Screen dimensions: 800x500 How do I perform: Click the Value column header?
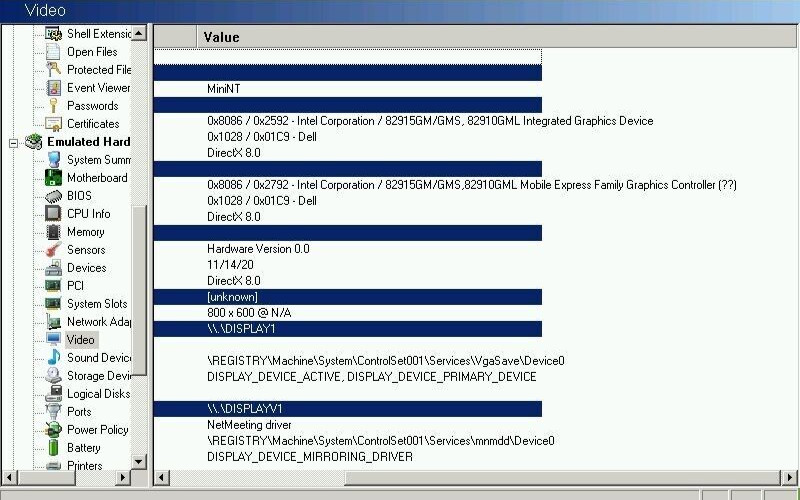pyautogui.click(x=496, y=37)
